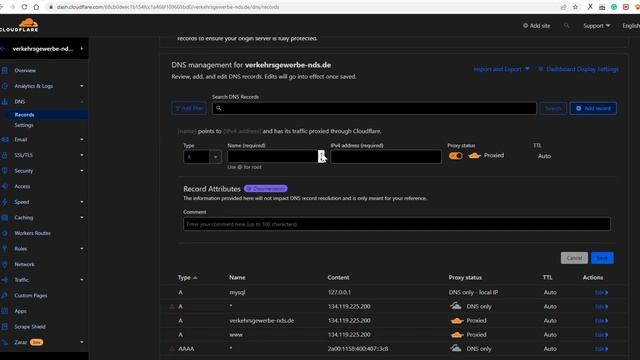This screenshot has width=640, height=360.
Task: Open the English language selector
Action: tap(631, 26)
